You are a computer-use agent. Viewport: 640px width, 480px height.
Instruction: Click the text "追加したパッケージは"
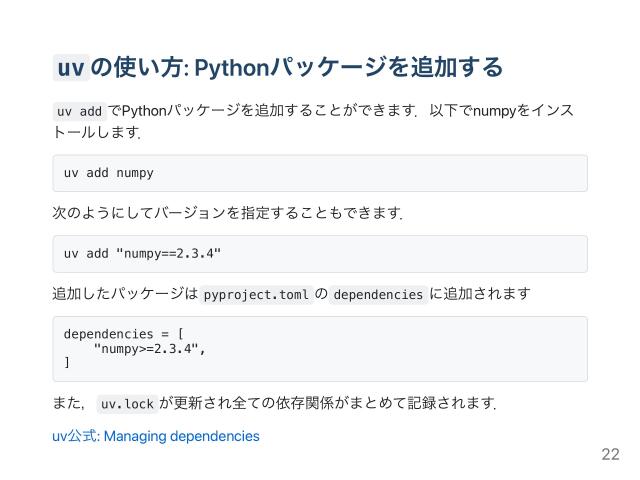tap(125, 293)
